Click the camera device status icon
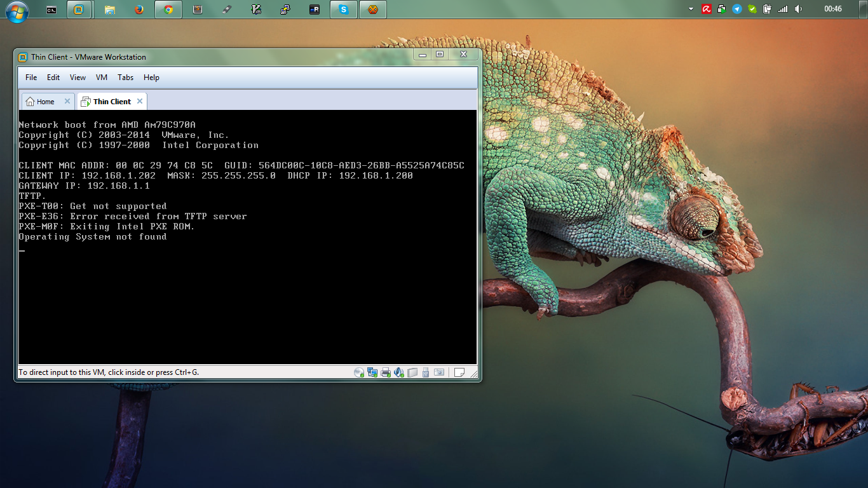Screen dimensions: 868x488 click(439, 372)
